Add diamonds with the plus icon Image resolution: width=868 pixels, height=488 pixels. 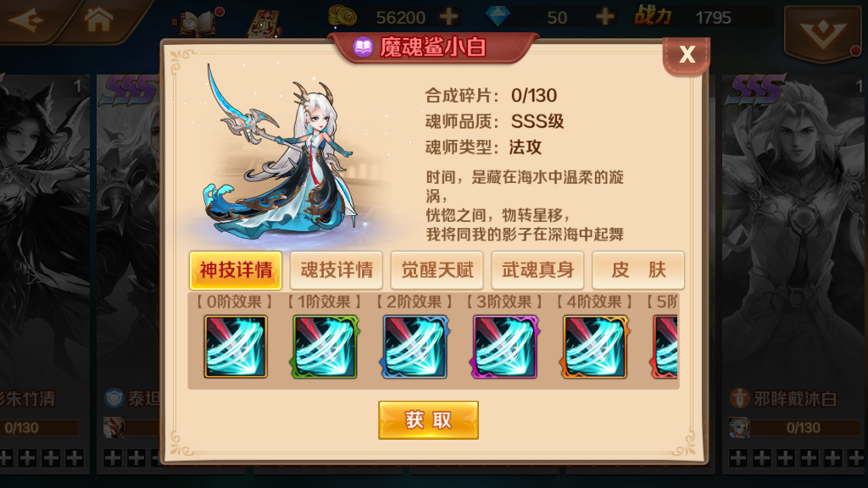(604, 17)
